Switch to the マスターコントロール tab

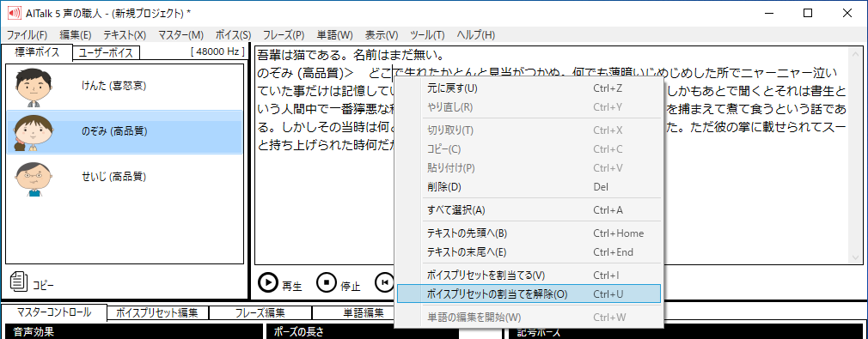[x=54, y=312]
